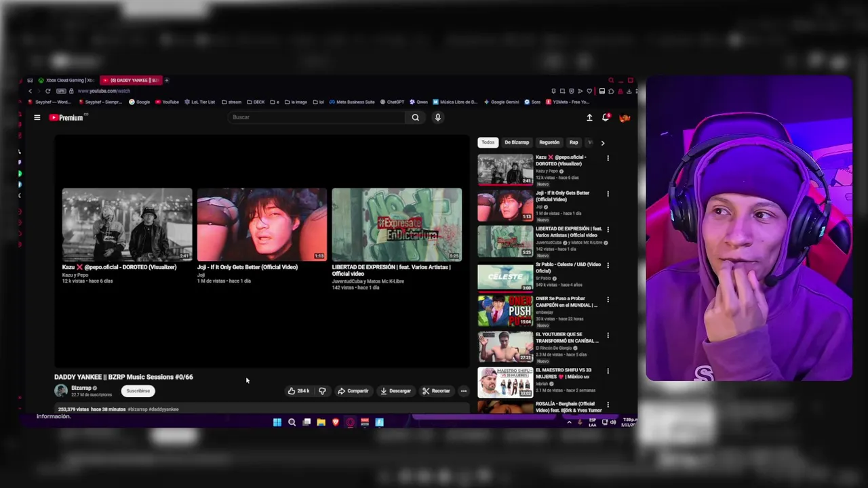Show hidden system tray icons chevron
The image size is (868, 488).
coord(570,422)
